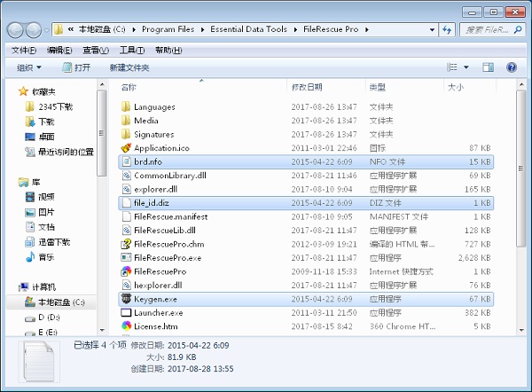
Task: Select the FileRescuePro.chm help file icon
Action: [x=126, y=244]
